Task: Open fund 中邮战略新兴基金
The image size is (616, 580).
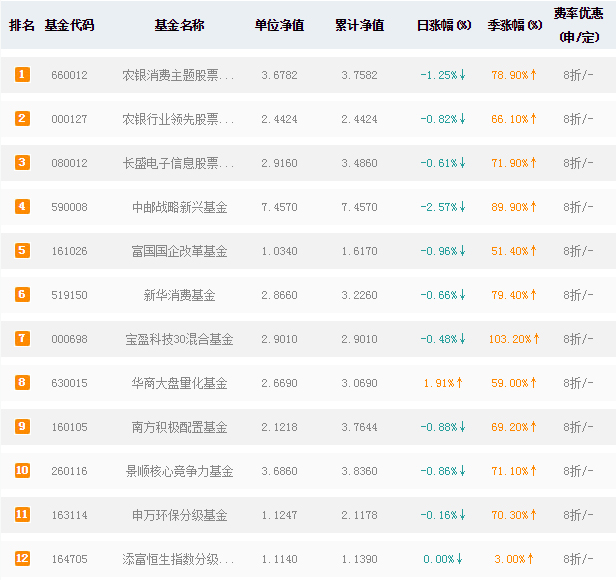Action: (180, 207)
